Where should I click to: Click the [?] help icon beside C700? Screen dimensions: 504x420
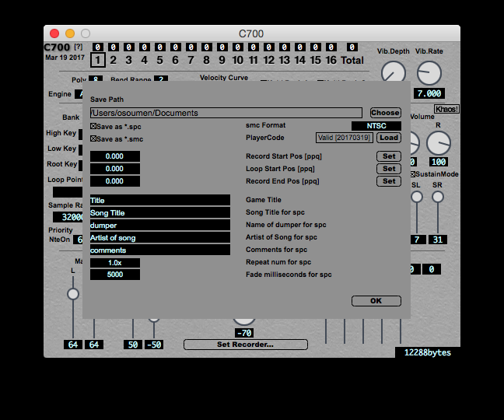coord(78,47)
